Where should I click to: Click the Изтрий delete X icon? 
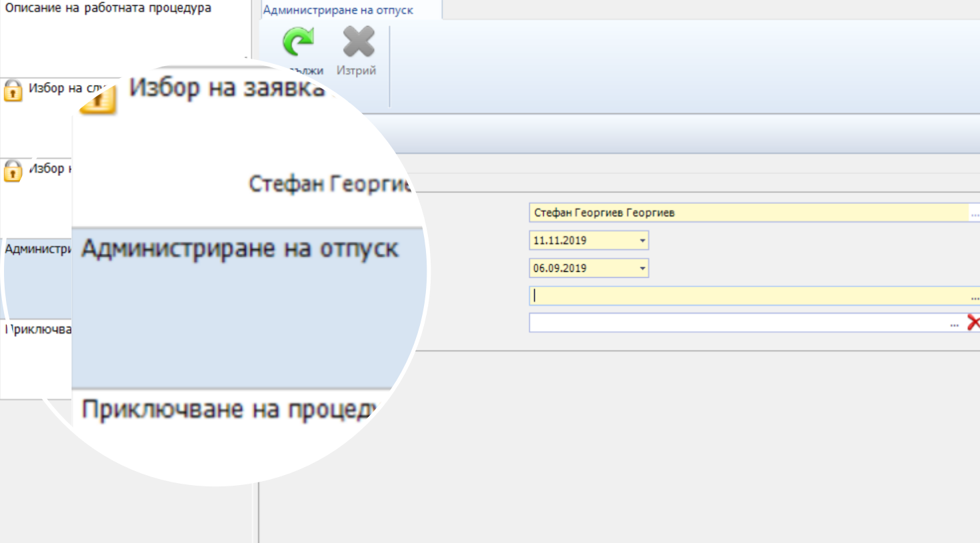tap(359, 41)
